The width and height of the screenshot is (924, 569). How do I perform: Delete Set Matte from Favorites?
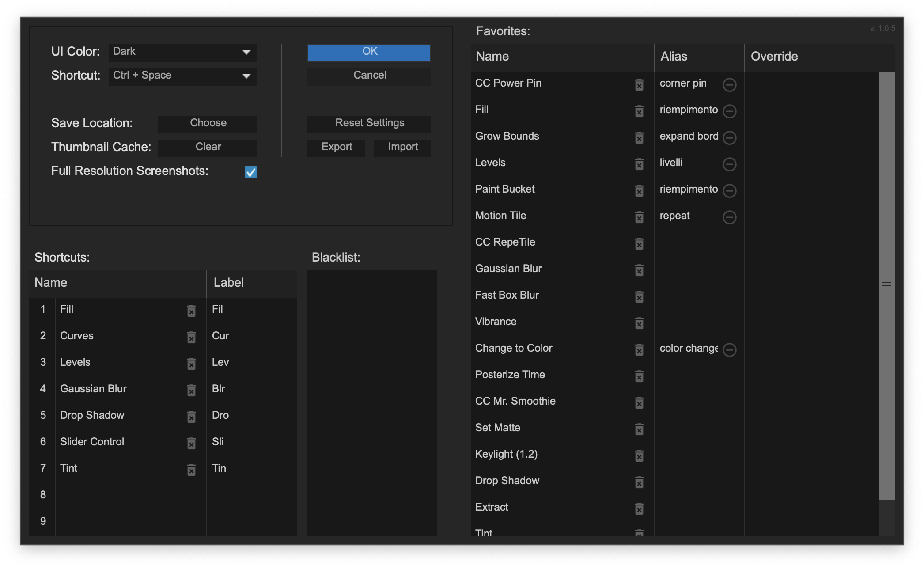point(639,429)
